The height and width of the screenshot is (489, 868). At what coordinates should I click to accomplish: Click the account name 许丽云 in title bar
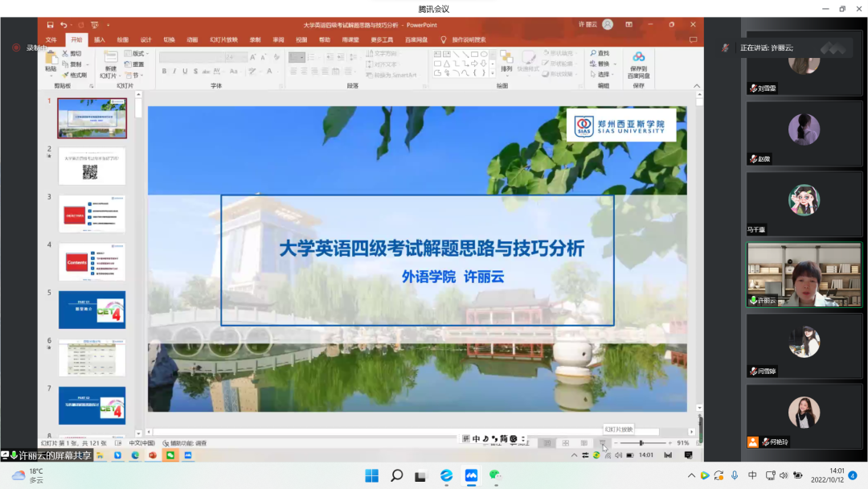tap(588, 24)
